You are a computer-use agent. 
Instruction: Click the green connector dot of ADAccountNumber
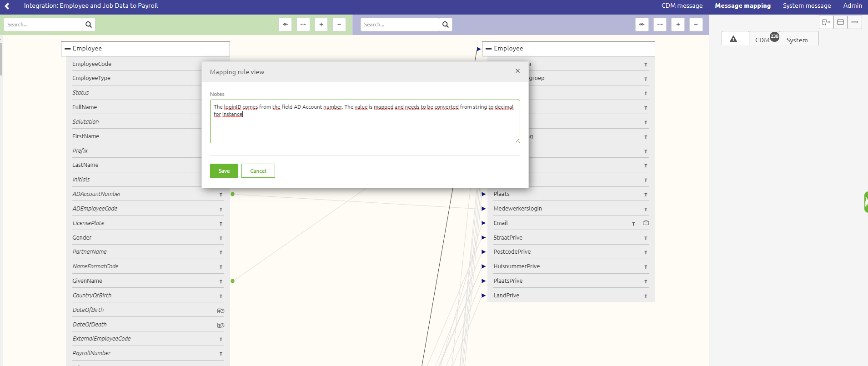coord(232,194)
